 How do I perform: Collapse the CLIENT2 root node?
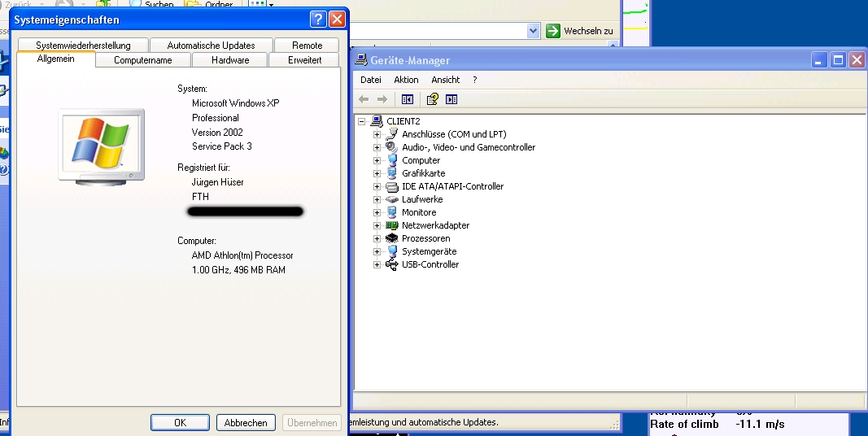coord(362,121)
